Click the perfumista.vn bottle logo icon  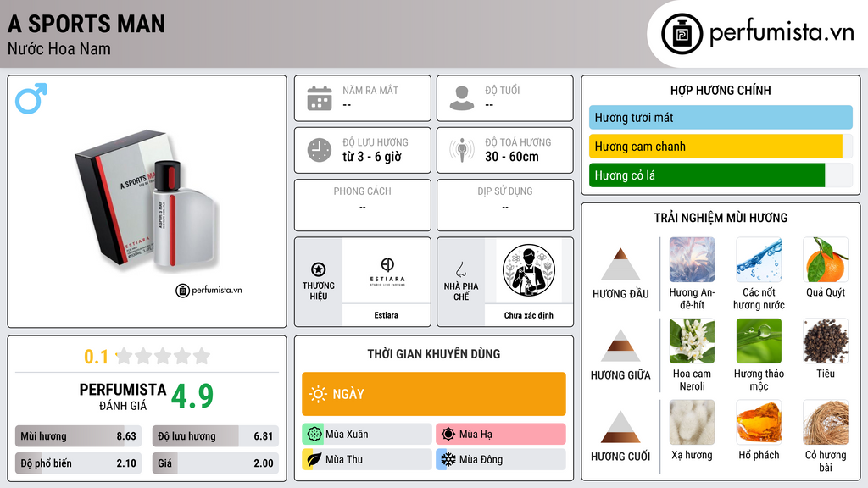tap(682, 34)
